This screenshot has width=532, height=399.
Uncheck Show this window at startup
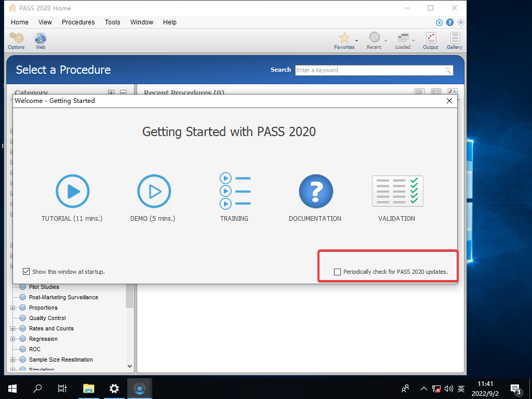(x=26, y=271)
